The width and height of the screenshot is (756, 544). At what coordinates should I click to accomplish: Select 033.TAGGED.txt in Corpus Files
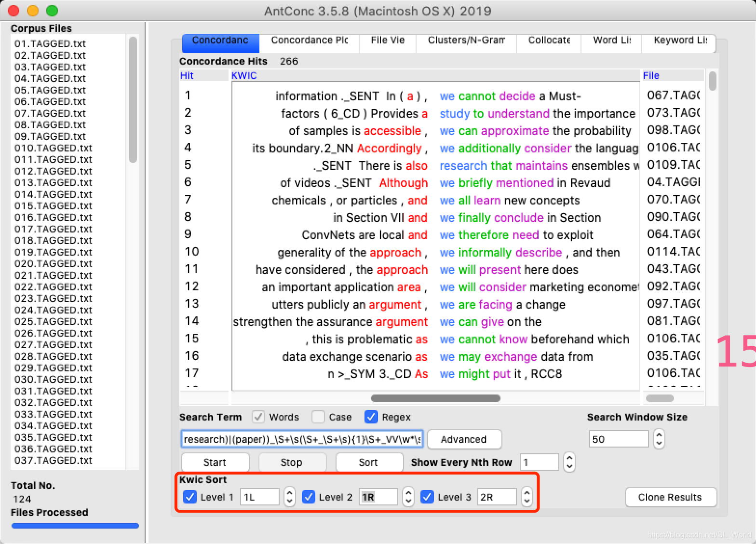pos(53,414)
